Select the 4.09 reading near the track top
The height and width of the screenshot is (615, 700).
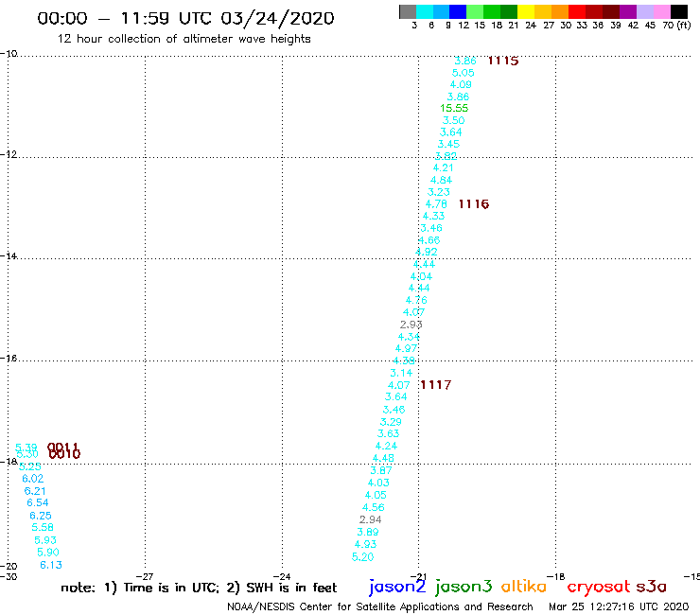[461, 84]
